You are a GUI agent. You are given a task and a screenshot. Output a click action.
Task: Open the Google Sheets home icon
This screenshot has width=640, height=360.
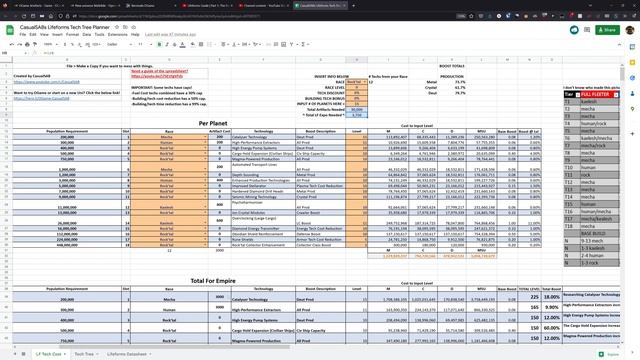10,30
